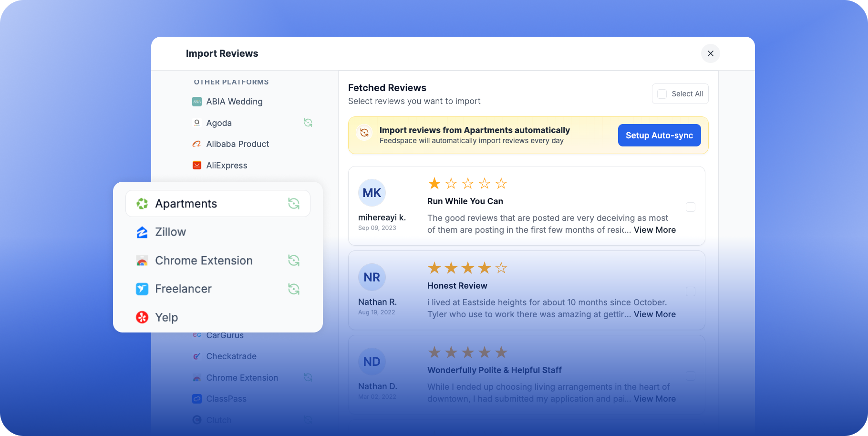Click the Zillow icon in the popup

tap(142, 232)
